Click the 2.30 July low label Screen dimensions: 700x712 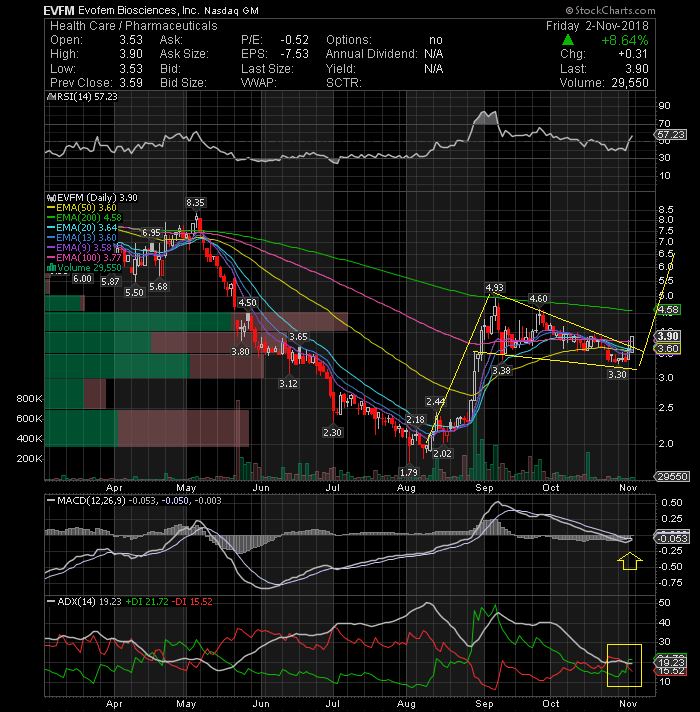332,432
